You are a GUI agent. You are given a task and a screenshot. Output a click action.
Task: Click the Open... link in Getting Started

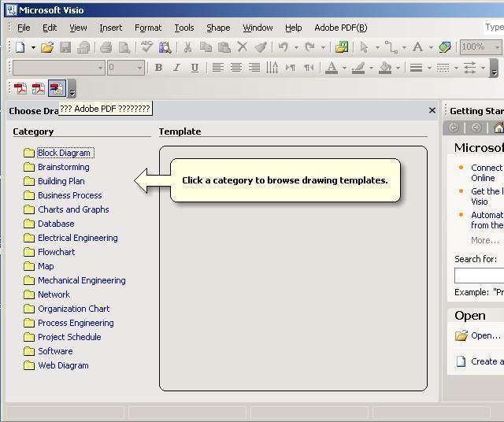(x=486, y=335)
